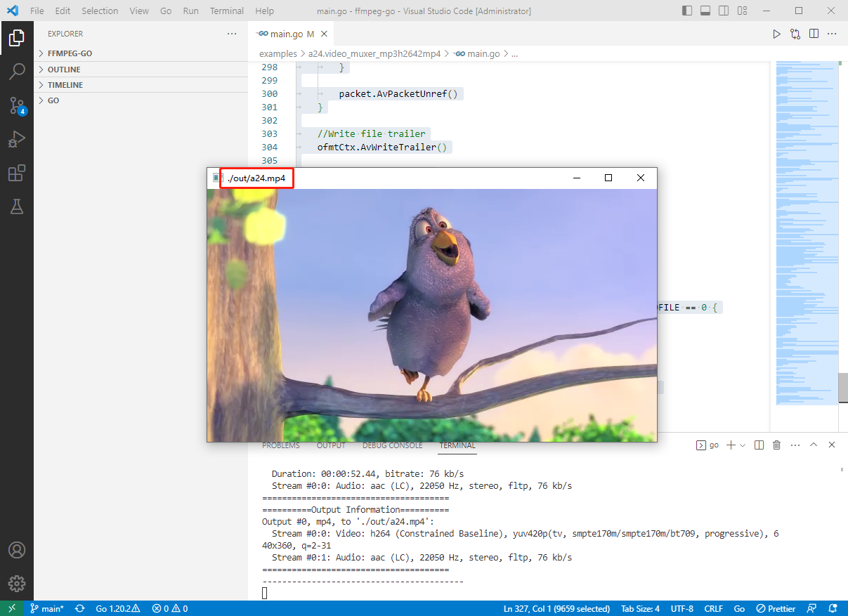
Task: Click a24.video_muxer_mp3h2642mp4 breadcrumb folder
Action: [374, 53]
